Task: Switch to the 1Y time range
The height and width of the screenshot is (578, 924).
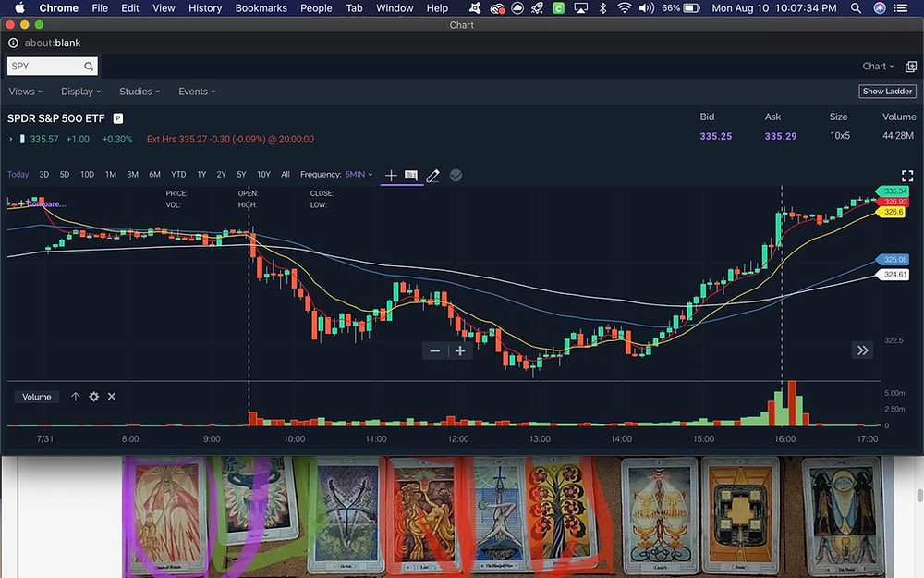Action: coord(201,175)
